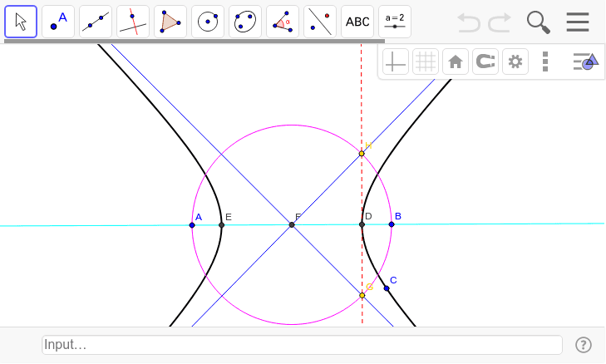Select point E on the left branch
The height and width of the screenshot is (364, 606).
coord(221,225)
